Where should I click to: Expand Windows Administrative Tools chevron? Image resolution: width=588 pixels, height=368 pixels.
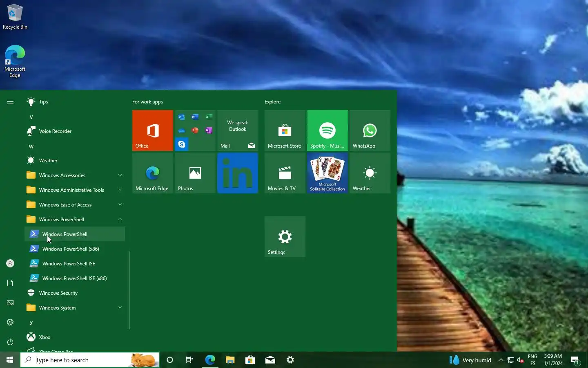pos(120,190)
